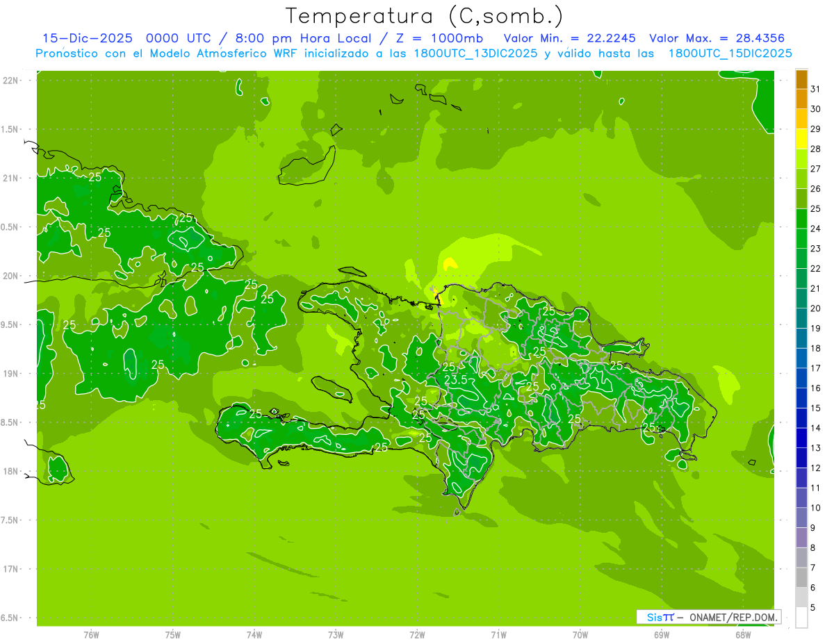Screen dimensions: 834x644
Task: Click the "0.5N" latitude axis label
Action: pos(10,227)
